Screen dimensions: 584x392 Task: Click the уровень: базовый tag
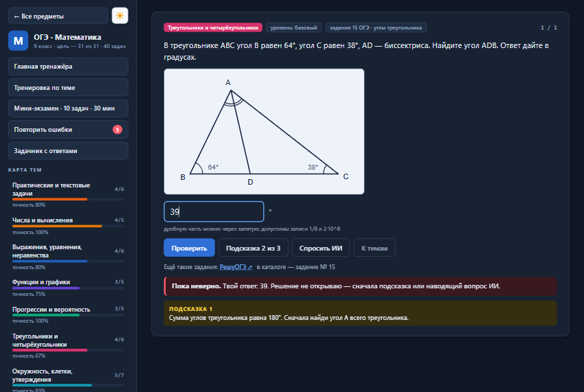(293, 27)
